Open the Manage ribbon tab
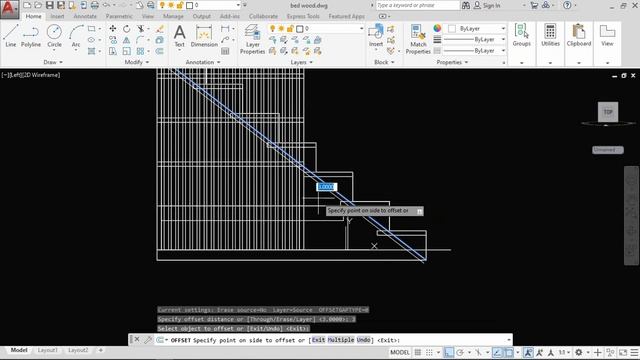 173,16
